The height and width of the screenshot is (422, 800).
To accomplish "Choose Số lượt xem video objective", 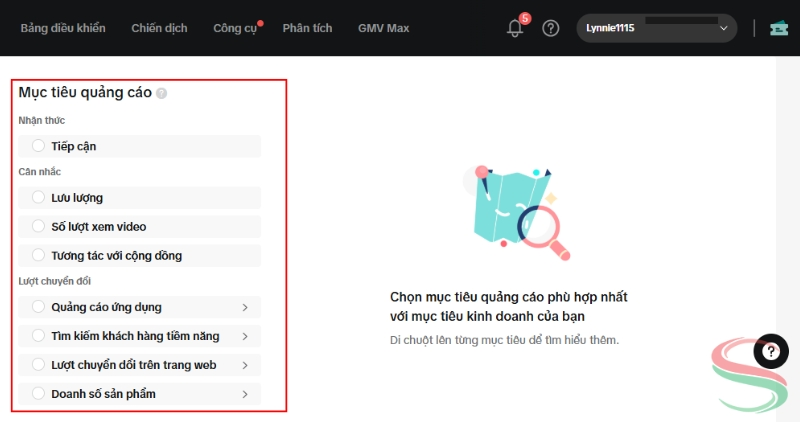I will [39, 227].
